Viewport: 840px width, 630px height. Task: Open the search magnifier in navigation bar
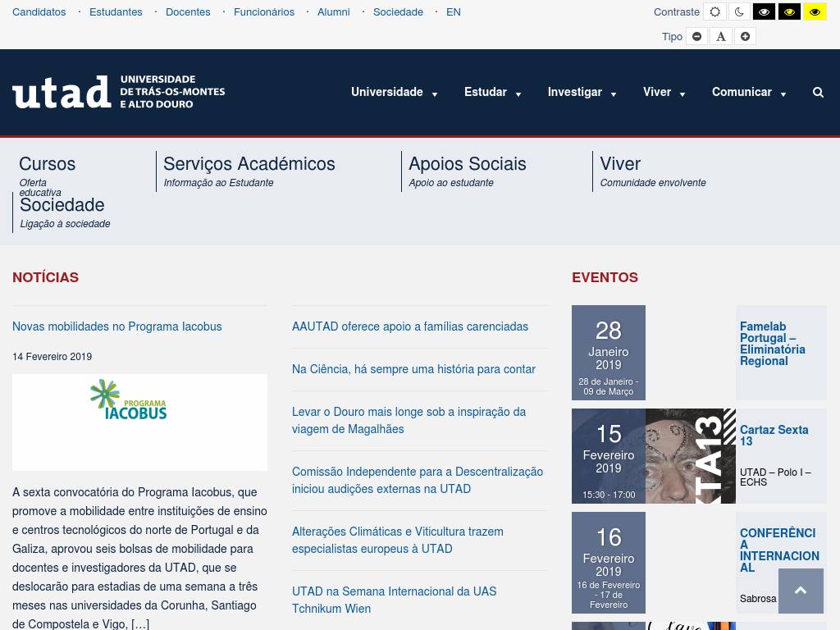click(x=818, y=93)
